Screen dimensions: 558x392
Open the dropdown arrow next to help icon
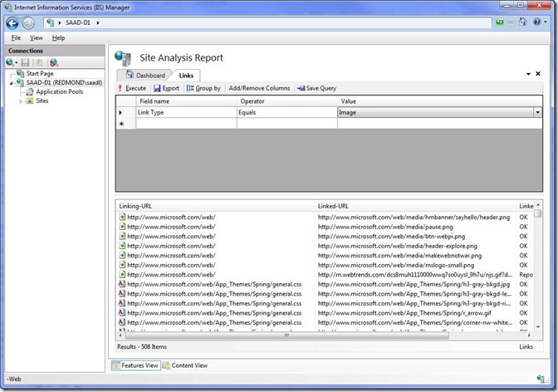(546, 22)
